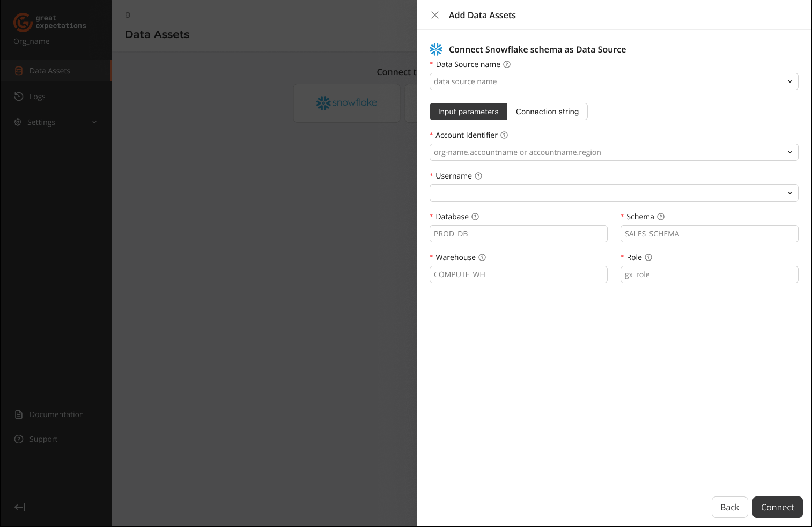Focus the Role field with gx_role
The width and height of the screenshot is (812, 527).
709,274
